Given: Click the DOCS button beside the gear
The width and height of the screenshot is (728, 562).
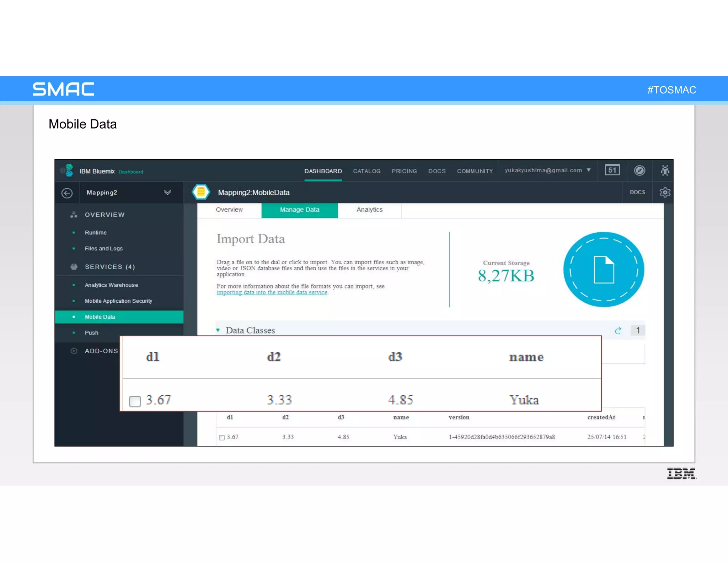Looking at the screenshot, I should pos(637,192).
